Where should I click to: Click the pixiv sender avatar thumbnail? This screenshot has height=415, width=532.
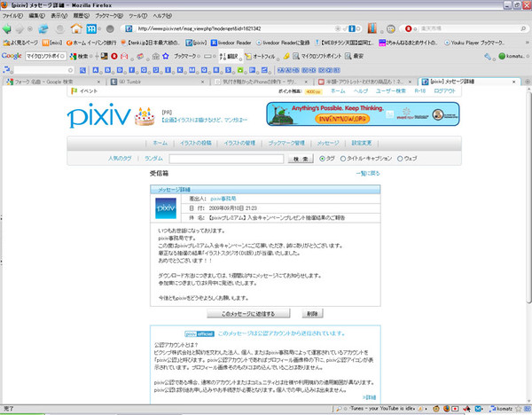tap(166, 208)
